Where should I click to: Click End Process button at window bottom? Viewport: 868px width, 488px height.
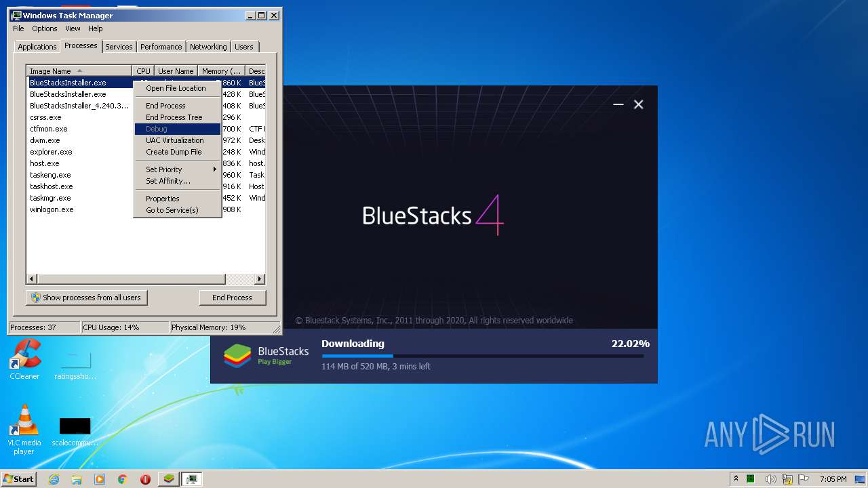[232, 298]
